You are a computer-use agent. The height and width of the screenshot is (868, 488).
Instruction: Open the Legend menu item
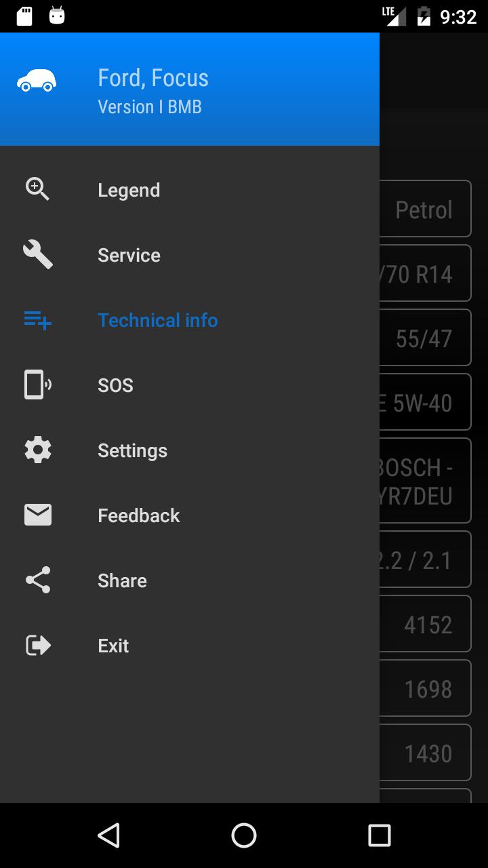point(129,190)
